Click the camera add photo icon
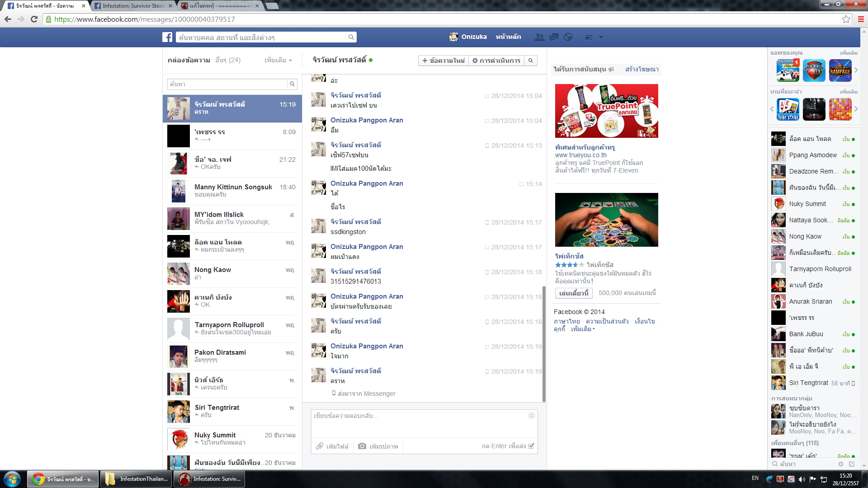Image resolution: width=868 pixels, height=488 pixels. pos(362,446)
